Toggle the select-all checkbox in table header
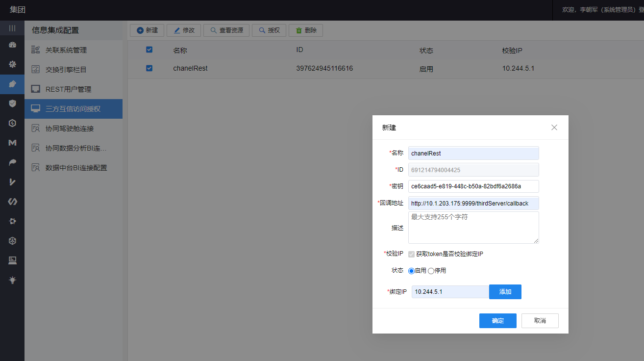 (x=149, y=50)
